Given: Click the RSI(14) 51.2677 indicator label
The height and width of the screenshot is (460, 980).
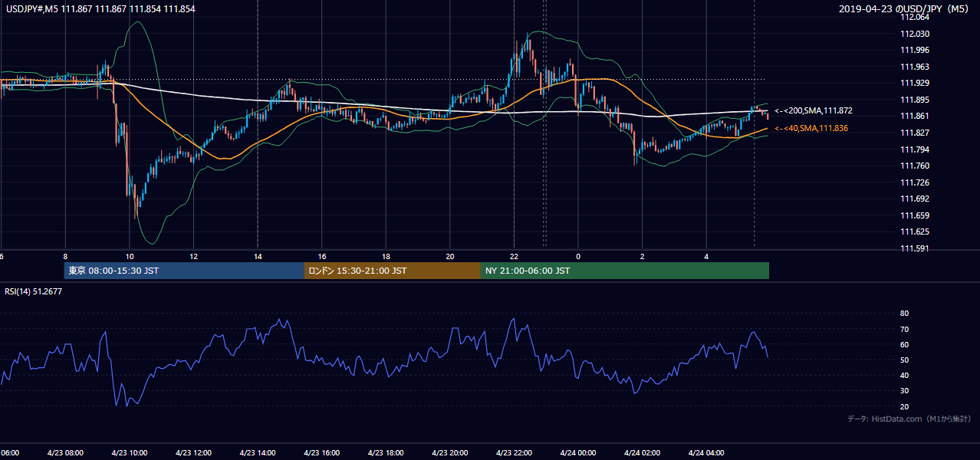Looking at the screenshot, I should (x=35, y=291).
